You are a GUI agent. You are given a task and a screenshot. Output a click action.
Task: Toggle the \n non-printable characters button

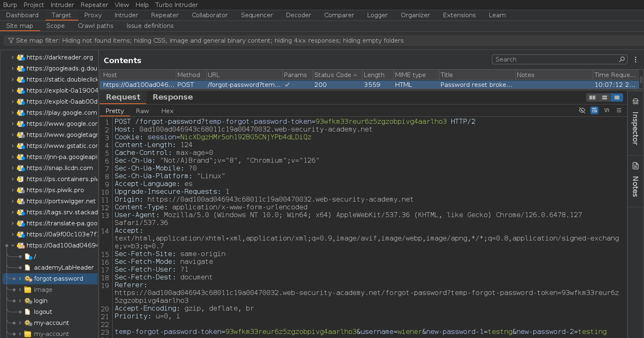tap(607, 111)
